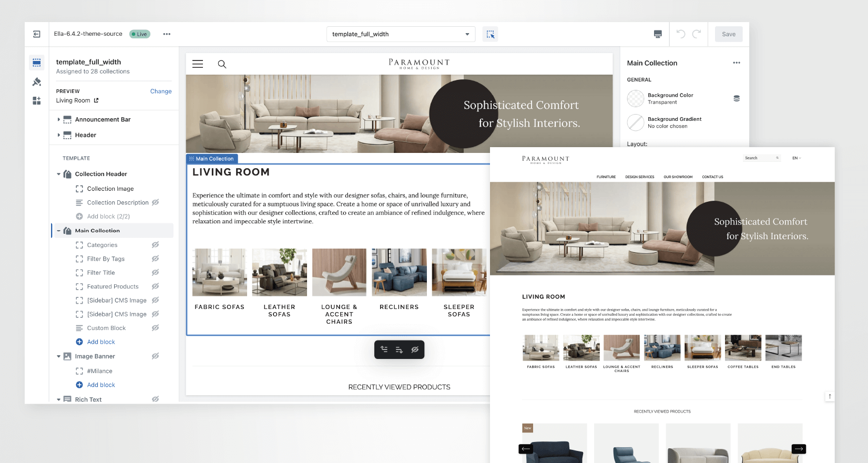The height and width of the screenshot is (463, 868).
Task: Open the Background Color transparent swatch
Action: (636, 98)
